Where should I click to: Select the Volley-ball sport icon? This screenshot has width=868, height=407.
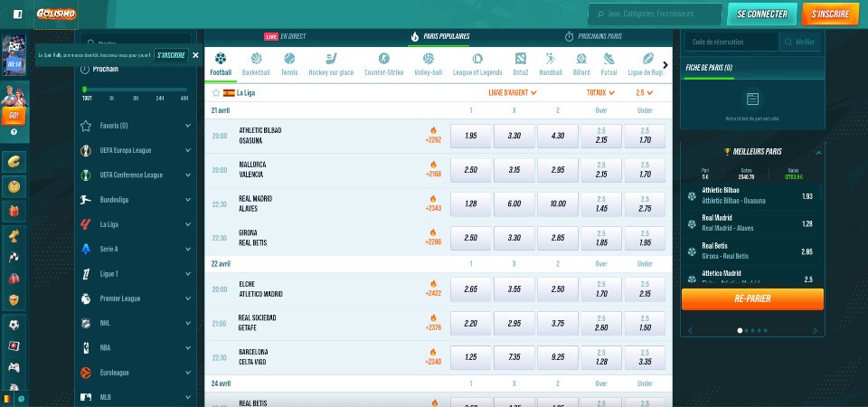(428, 58)
